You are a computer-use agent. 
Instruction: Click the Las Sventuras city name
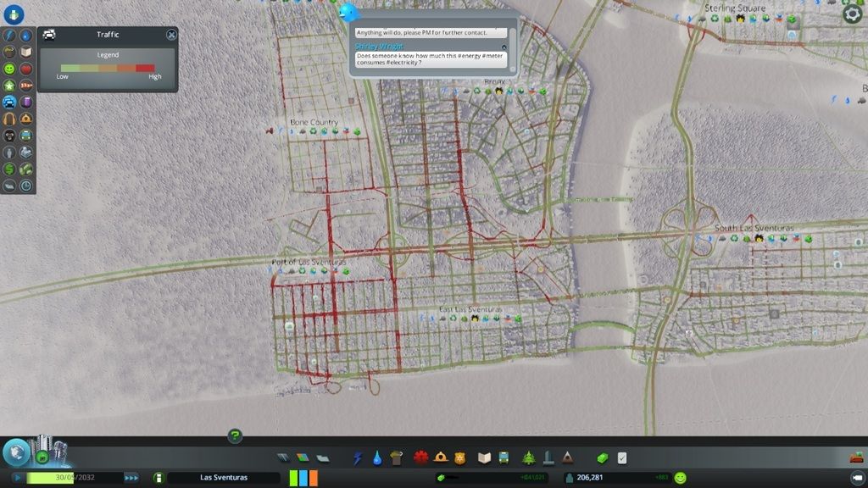pyautogui.click(x=224, y=478)
